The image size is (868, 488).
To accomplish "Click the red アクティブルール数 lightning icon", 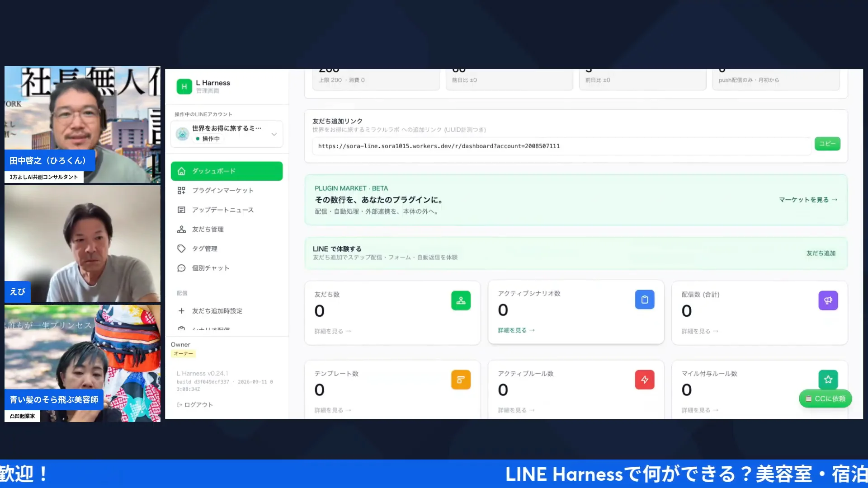I will click(645, 380).
